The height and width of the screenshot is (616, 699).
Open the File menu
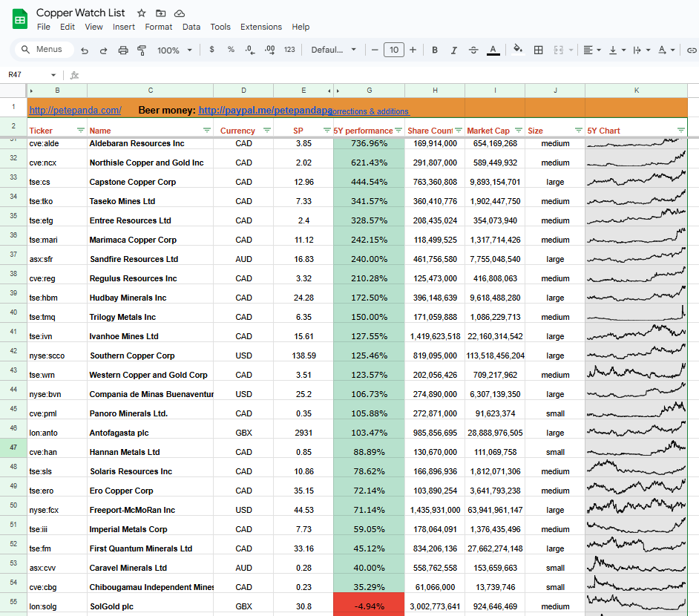tap(44, 27)
